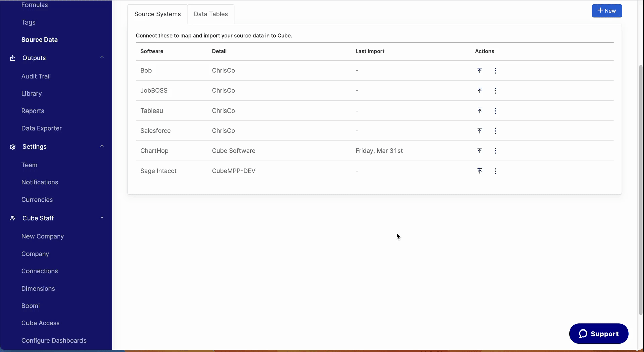Open Connections page
The height and width of the screenshot is (352, 644).
(x=40, y=271)
